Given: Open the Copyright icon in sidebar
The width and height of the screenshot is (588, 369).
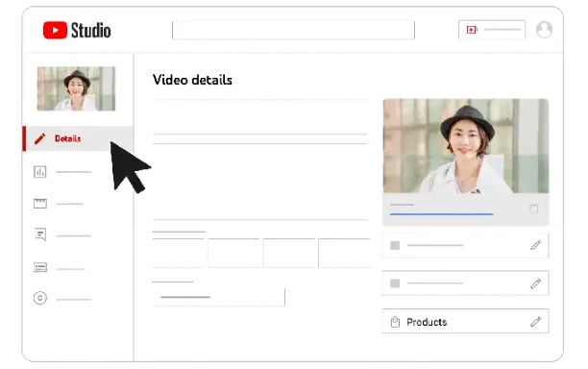Looking at the screenshot, I should [40, 298].
